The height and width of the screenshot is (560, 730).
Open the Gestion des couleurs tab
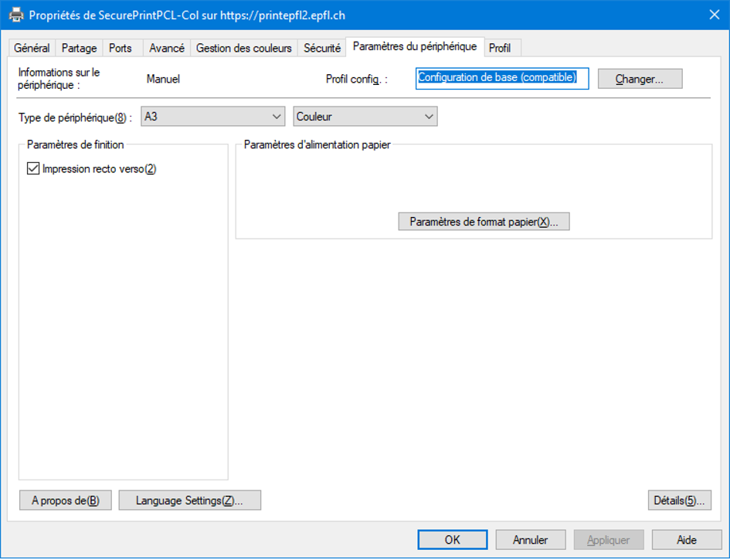click(x=243, y=48)
